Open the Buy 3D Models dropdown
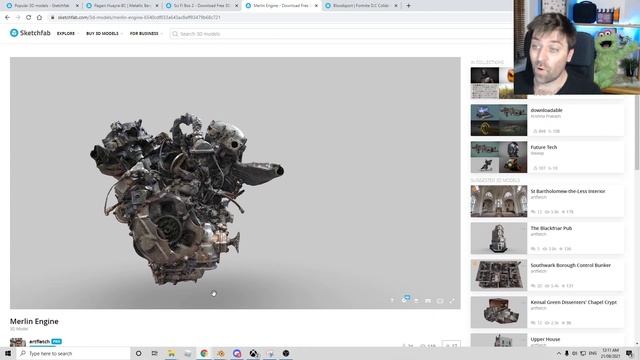Image resolution: width=640 pixels, height=360 pixels. (x=104, y=33)
